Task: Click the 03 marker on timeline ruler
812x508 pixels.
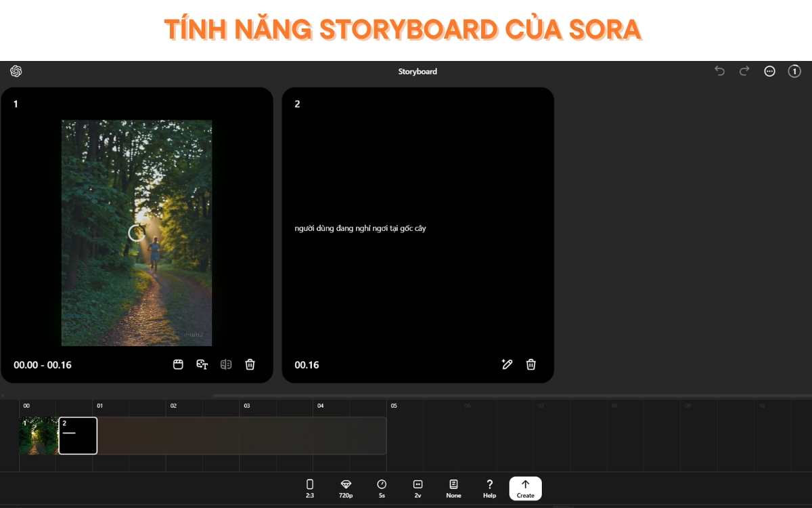Action: pos(247,406)
